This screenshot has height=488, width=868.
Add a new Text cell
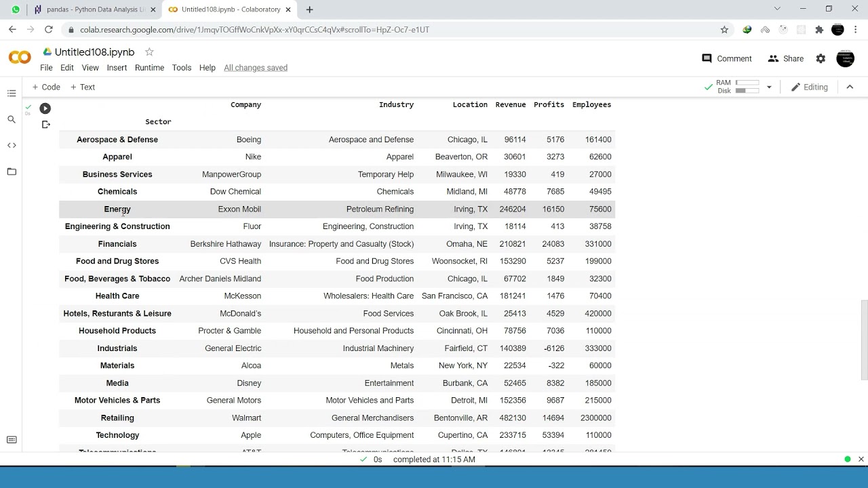[83, 87]
